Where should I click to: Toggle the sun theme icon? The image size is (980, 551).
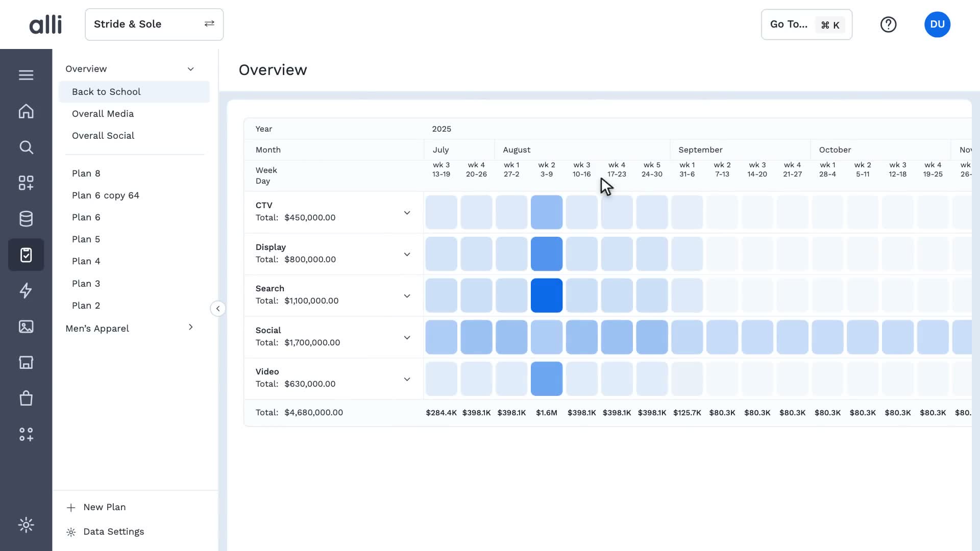click(x=26, y=525)
